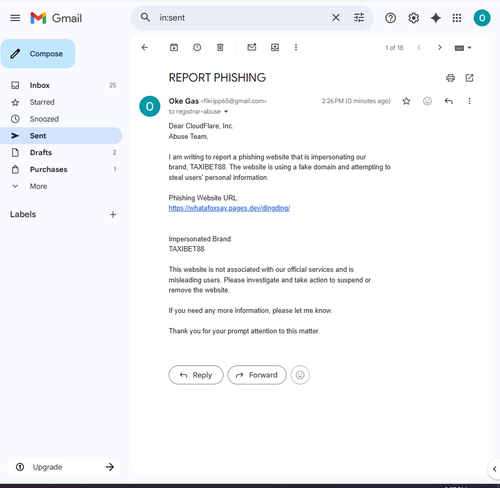
Task: Move the email to another folder
Action: (x=275, y=48)
